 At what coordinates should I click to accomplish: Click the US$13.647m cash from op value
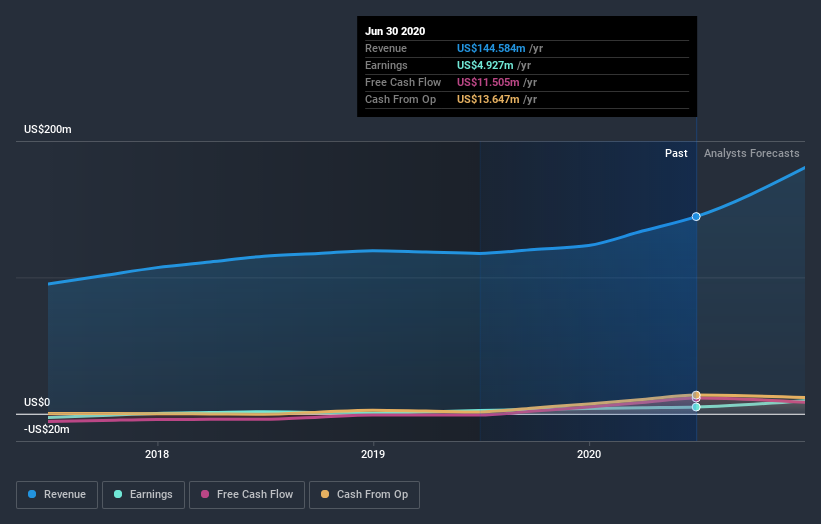tap(488, 99)
